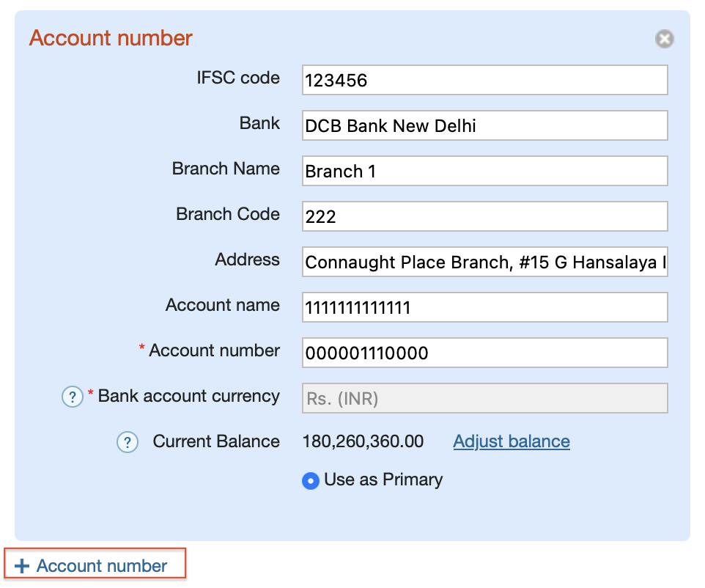Click the disabled Rs. (INR) currency field
Viewport: 705px width, 588px height.
point(484,398)
